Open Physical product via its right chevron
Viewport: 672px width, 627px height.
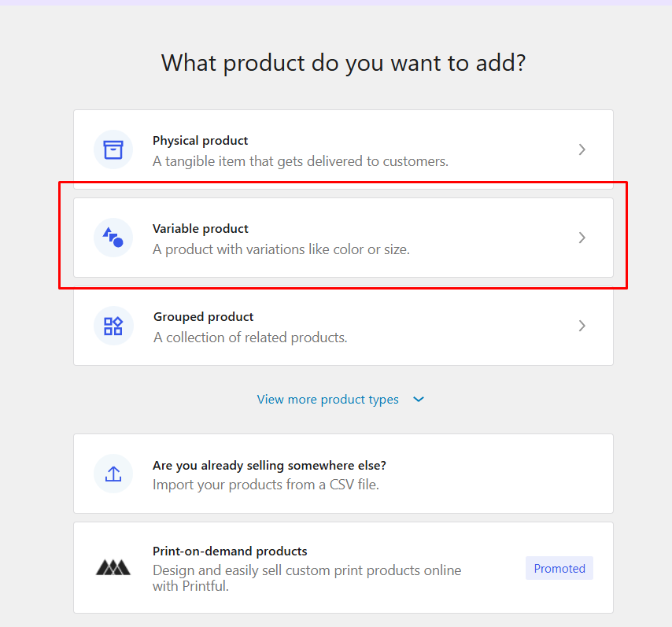582,149
